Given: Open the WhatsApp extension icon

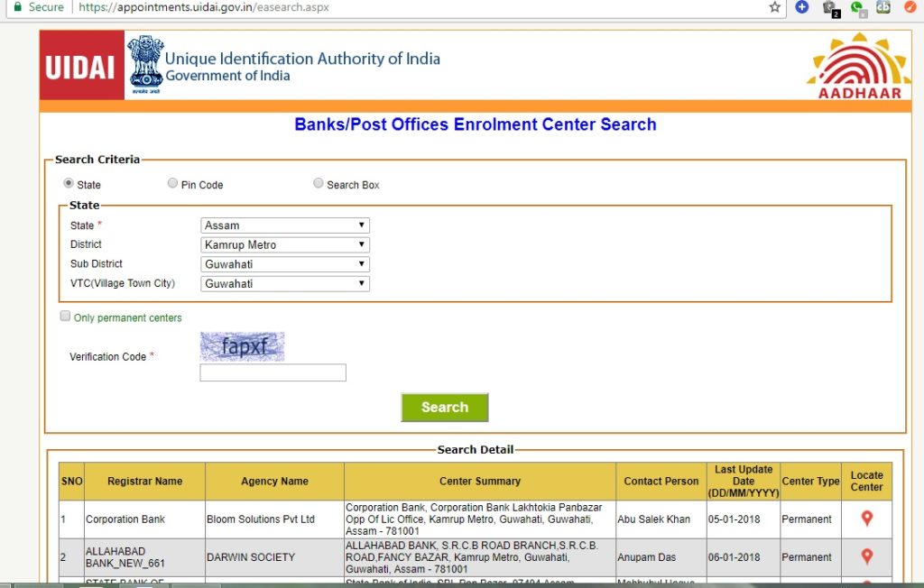Looking at the screenshot, I should 856,7.
